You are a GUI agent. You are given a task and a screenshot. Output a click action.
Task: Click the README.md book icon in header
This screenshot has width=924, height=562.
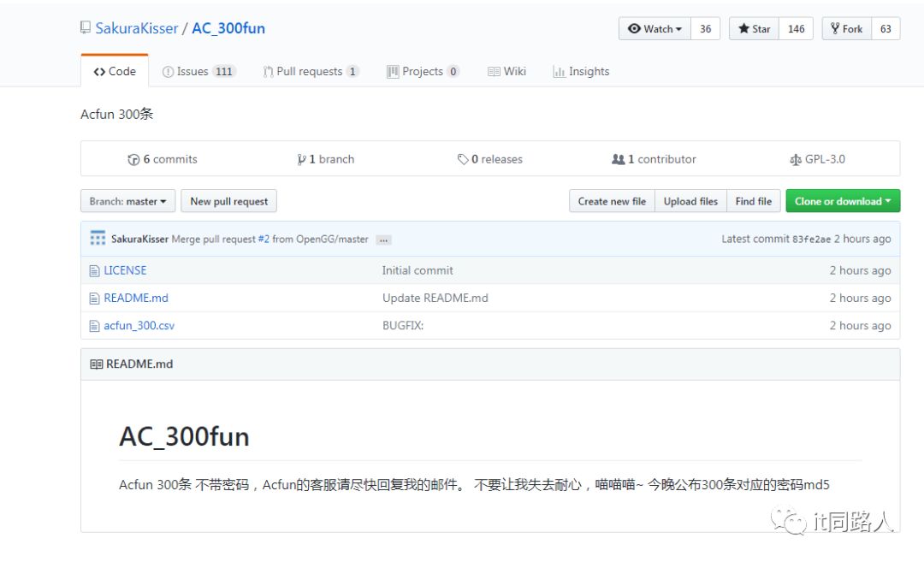[96, 364]
